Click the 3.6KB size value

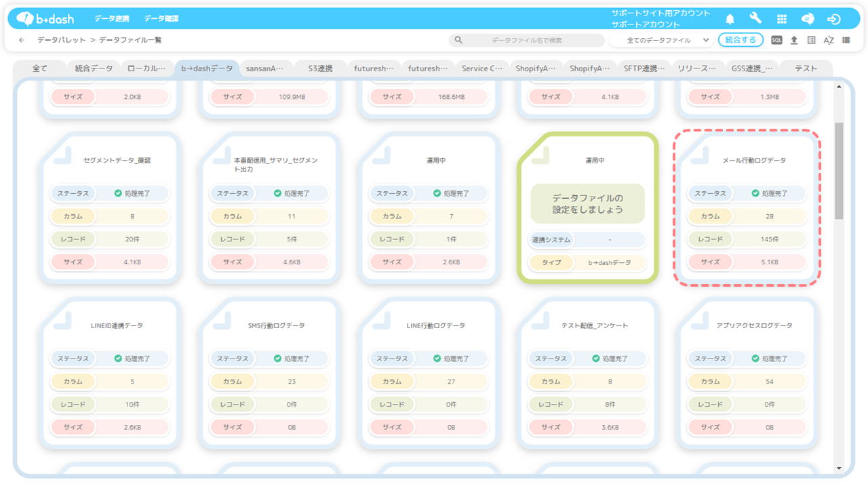point(610,428)
